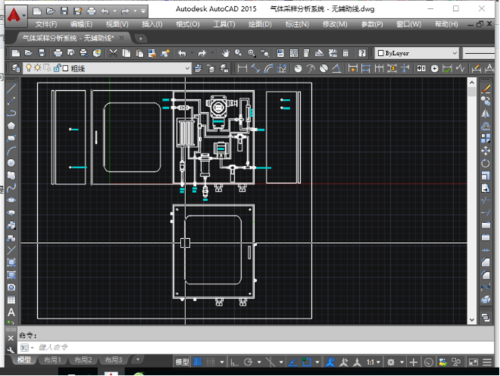This screenshot has width=500, height=376.
Task: Select the Offset modify tool
Action: tap(486, 126)
